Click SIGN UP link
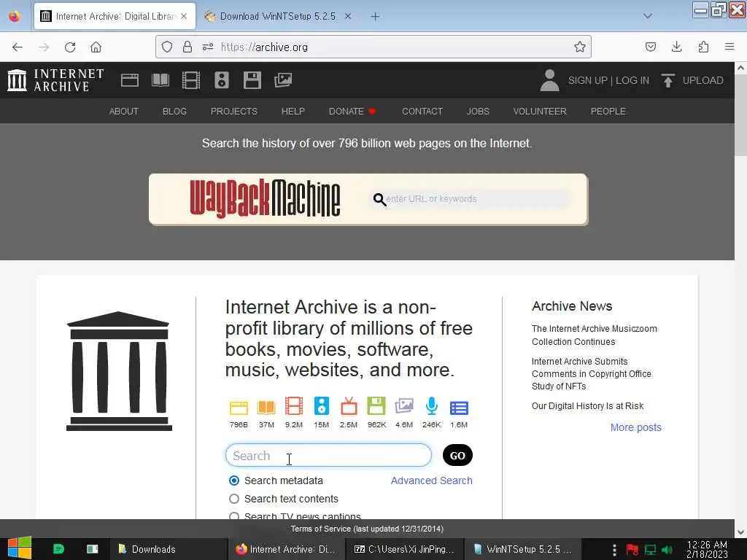Viewport: 747px width, 560px height. (x=587, y=80)
